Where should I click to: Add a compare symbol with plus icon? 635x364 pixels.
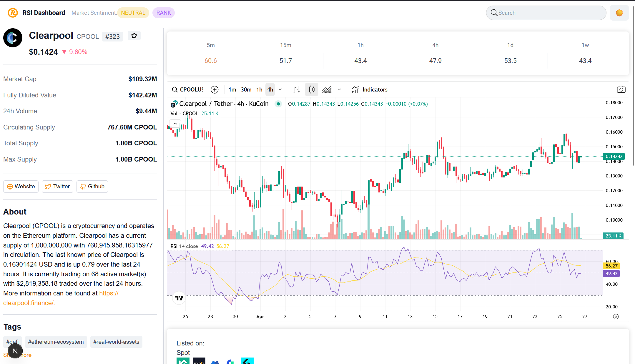pyautogui.click(x=215, y=89)
